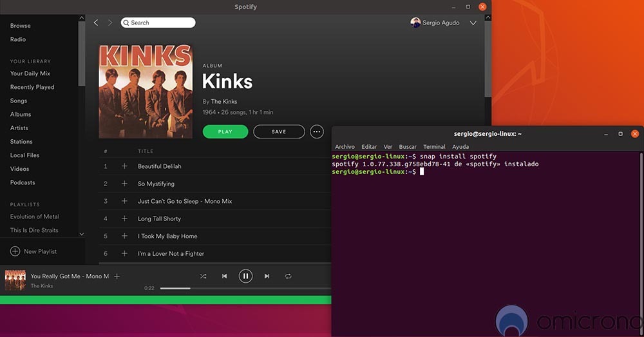Add Just Can't Go to Sleep plus icon
The height and width of the screenshot is (337, 644).
click(x=124, y=201)
